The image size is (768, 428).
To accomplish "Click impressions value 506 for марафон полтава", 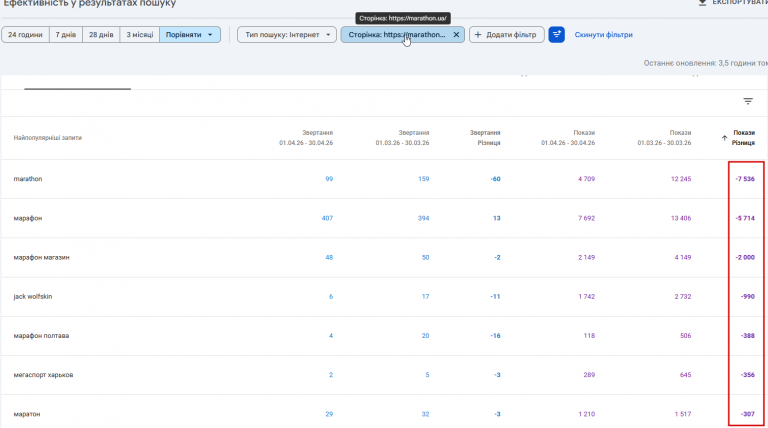I will (686, 336).
